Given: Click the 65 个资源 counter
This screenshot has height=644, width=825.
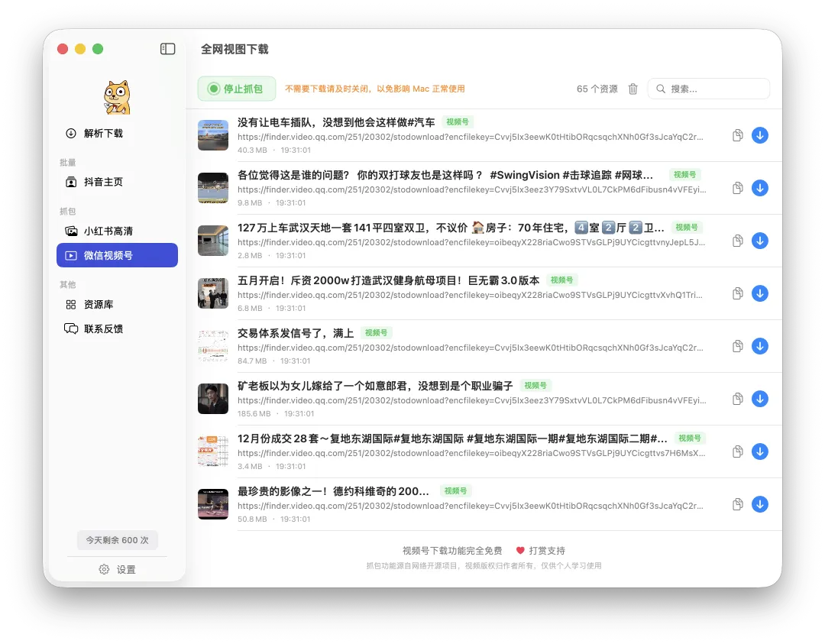Looking at the screenshot, I should [597, 89].
